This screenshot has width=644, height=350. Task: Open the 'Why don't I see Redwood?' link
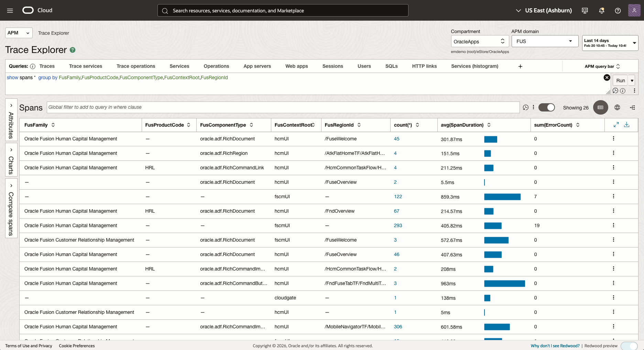(555, 346)
